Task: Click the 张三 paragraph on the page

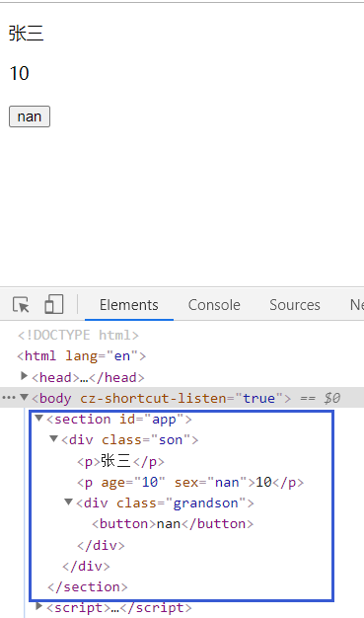Action: pos(26,34)
